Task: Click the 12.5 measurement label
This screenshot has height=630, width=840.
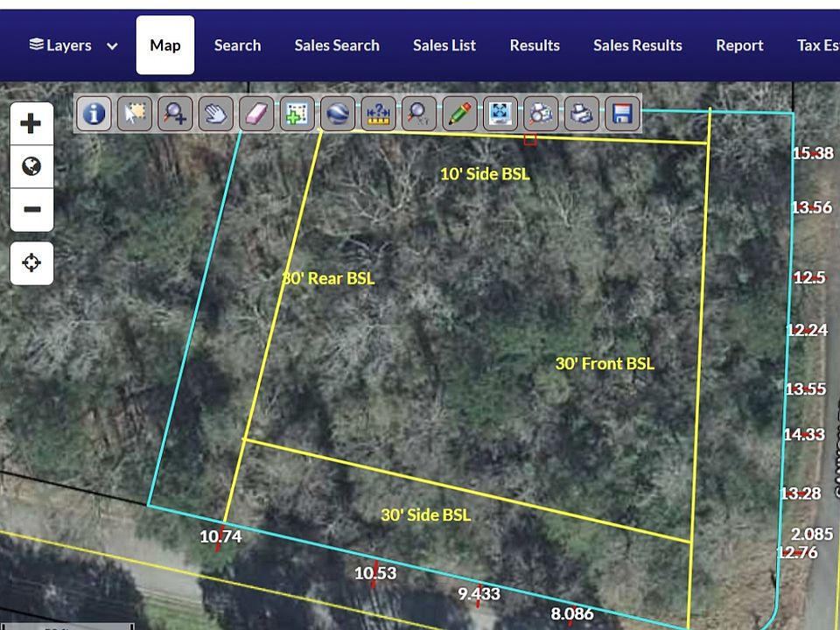Action: coord(809,277)
